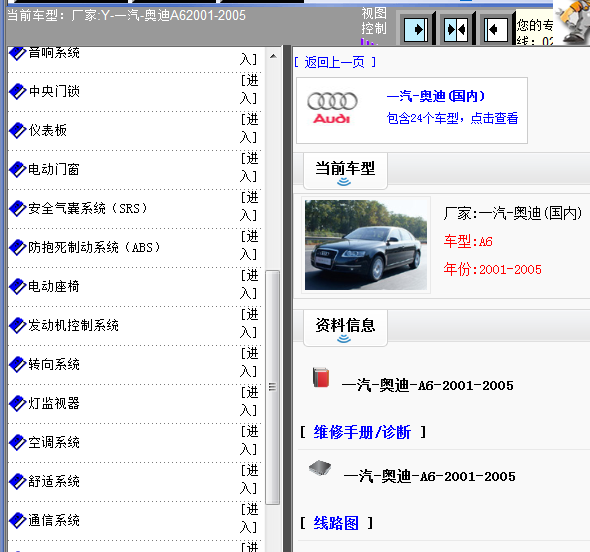Click the book icon beside 防抱死制动系统（ABS）

click(x=17, y=248)
